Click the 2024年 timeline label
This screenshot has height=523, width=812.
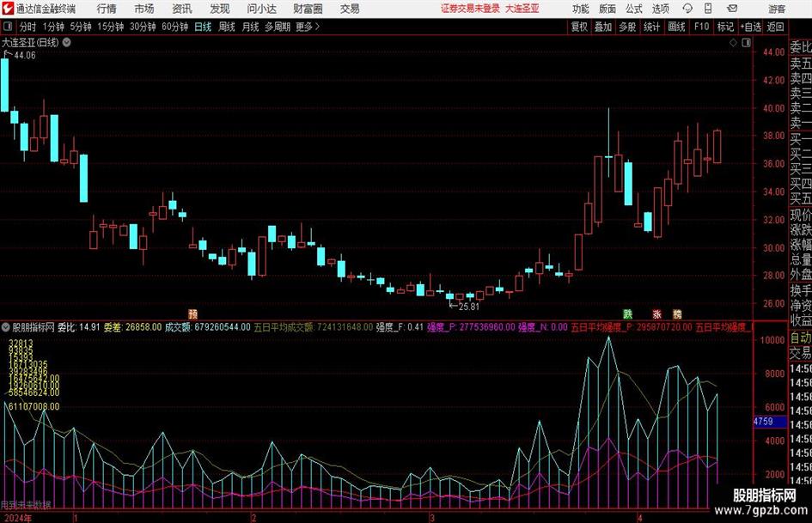(x=16, y=518)
